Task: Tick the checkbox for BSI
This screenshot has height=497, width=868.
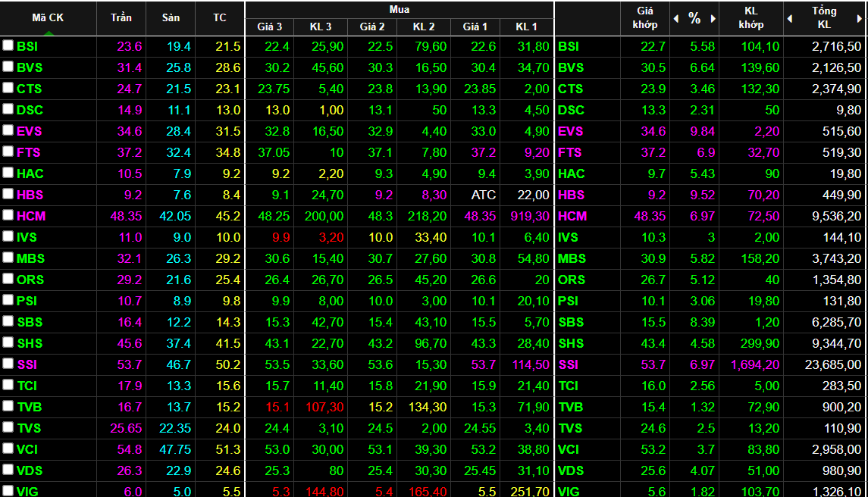Action: [x=8, y=46]
